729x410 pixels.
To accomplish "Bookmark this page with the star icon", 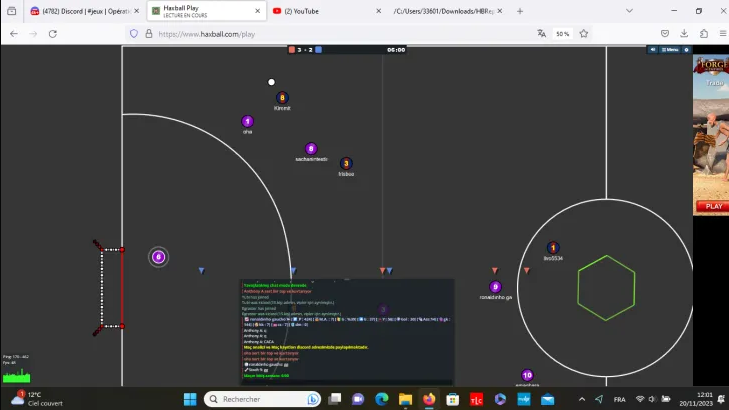I will [584, 33].
